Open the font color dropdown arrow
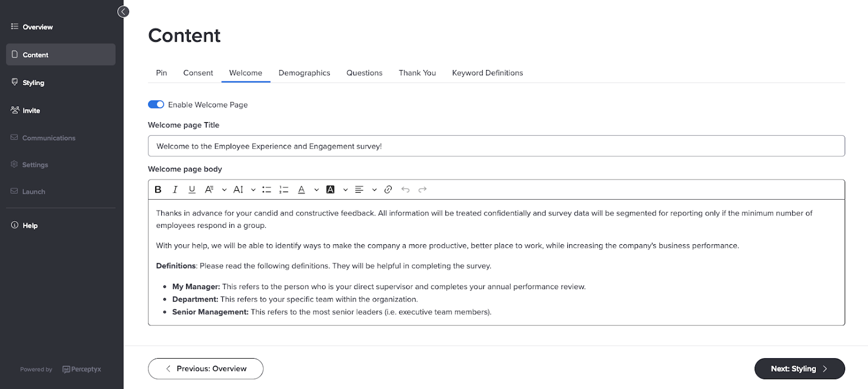The height and width of the screenshot is (389, 868). [x=316, y=190]
